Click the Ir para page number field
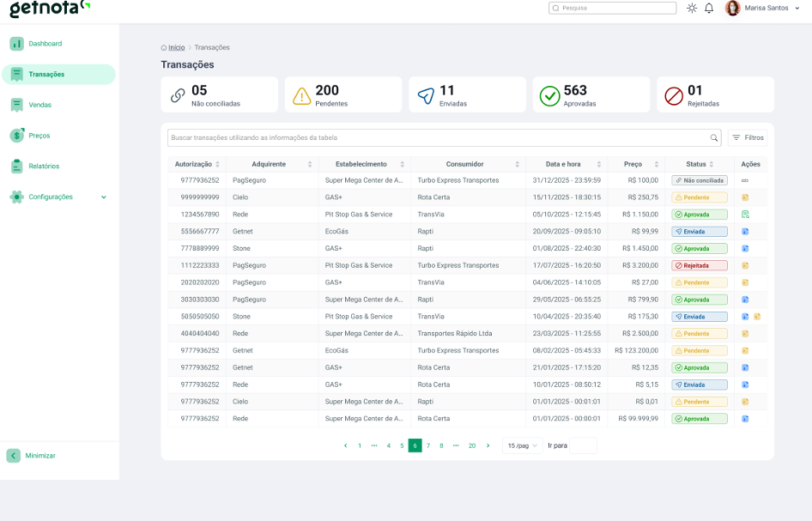Image resolution: width=812 pixels, height=521 pixels. coord(583,445)
